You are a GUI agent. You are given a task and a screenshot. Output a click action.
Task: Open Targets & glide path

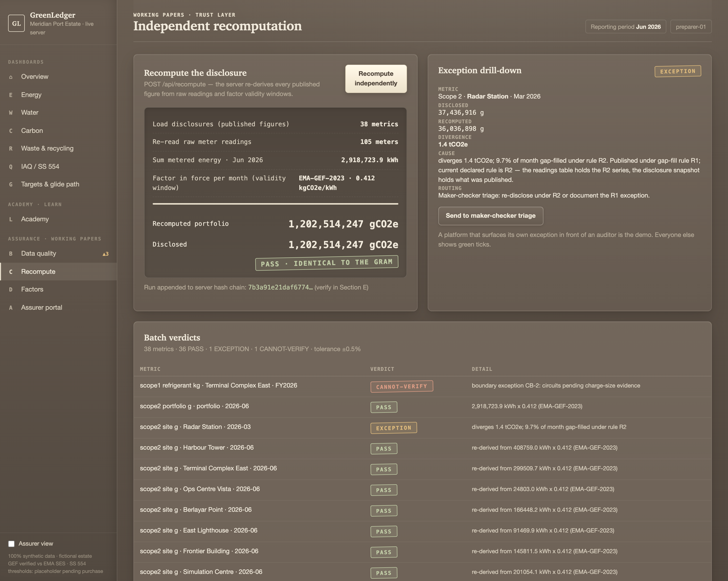click(x=58, y=184)
